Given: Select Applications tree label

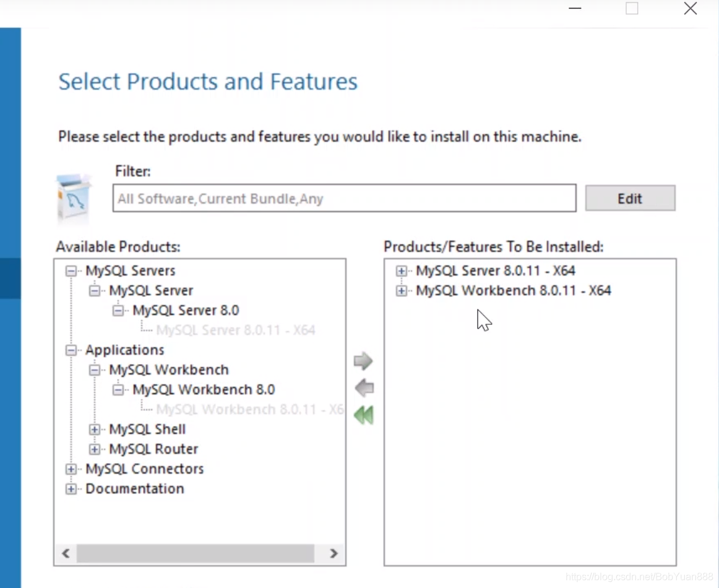Looking at the screenshot, I should point(125,350).
